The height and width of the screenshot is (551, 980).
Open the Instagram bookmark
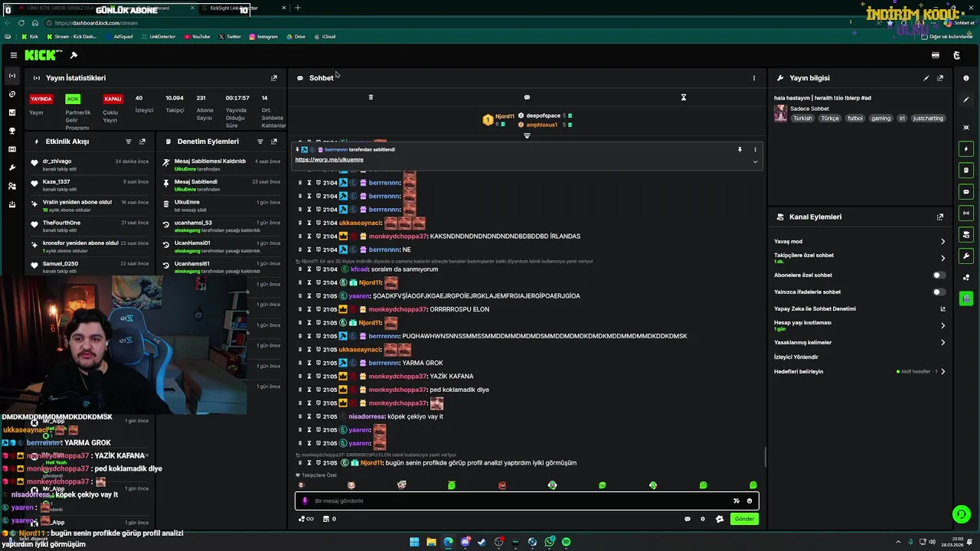[x=263, y=37]
